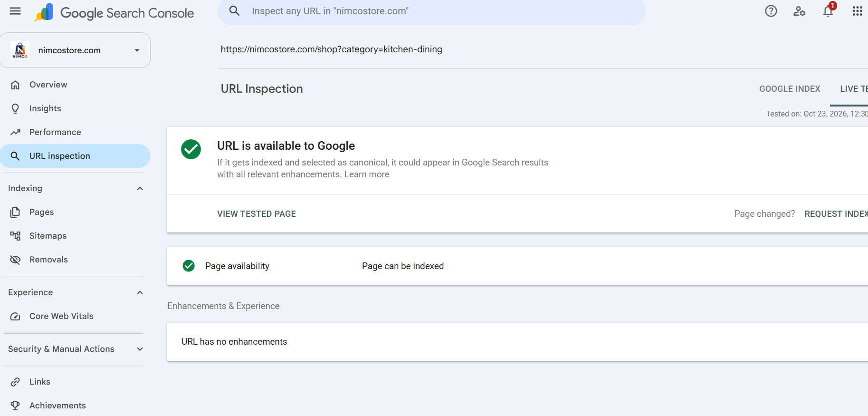Viewport: 868px width, 416px height.
Task: Click the Achievements trophy icon
Action: pos(15,406)
